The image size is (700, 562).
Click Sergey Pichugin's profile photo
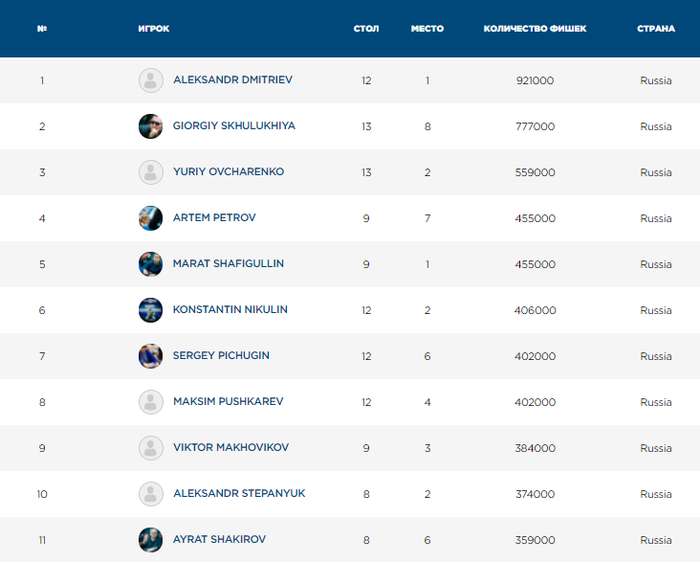150,356
